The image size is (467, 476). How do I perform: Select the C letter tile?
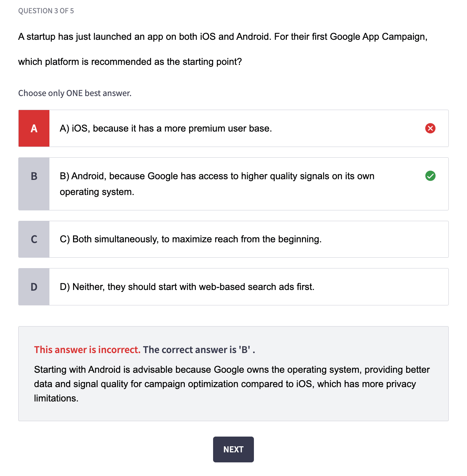point(34,239)
